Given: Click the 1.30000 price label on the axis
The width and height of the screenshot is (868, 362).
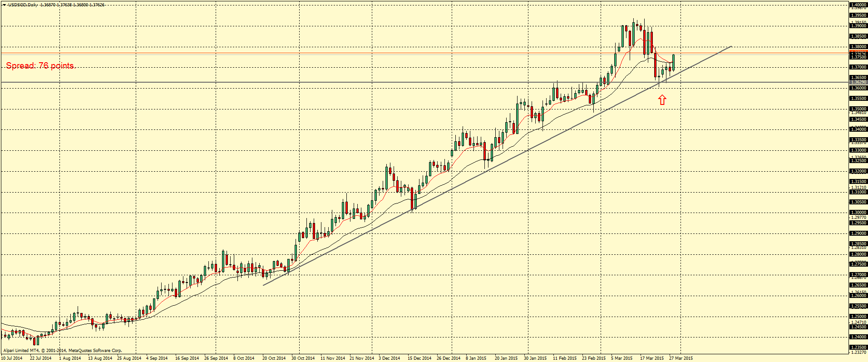Looking at the screenshot, I should (858, 213).
